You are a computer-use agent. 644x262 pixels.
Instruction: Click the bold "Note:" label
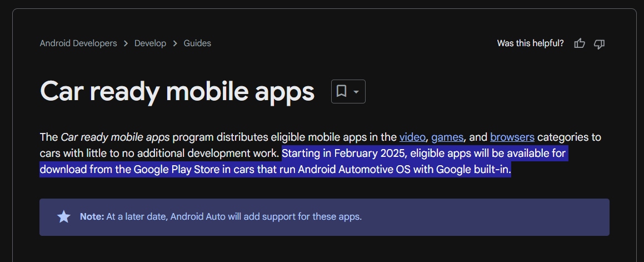[92, 216]
